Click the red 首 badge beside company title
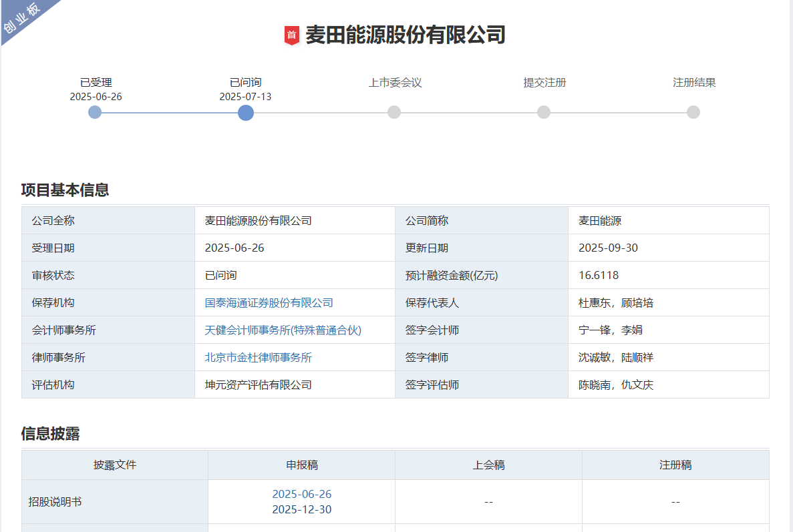The height and width of the screenshot is (532, 793). pyautogui.click(x=292, y=35)
